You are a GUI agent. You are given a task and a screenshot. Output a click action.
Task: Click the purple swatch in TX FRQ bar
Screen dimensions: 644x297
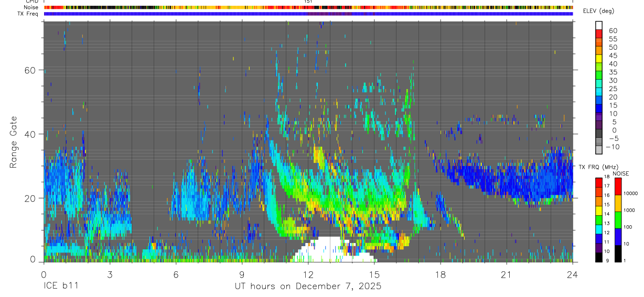coord(599,248)
